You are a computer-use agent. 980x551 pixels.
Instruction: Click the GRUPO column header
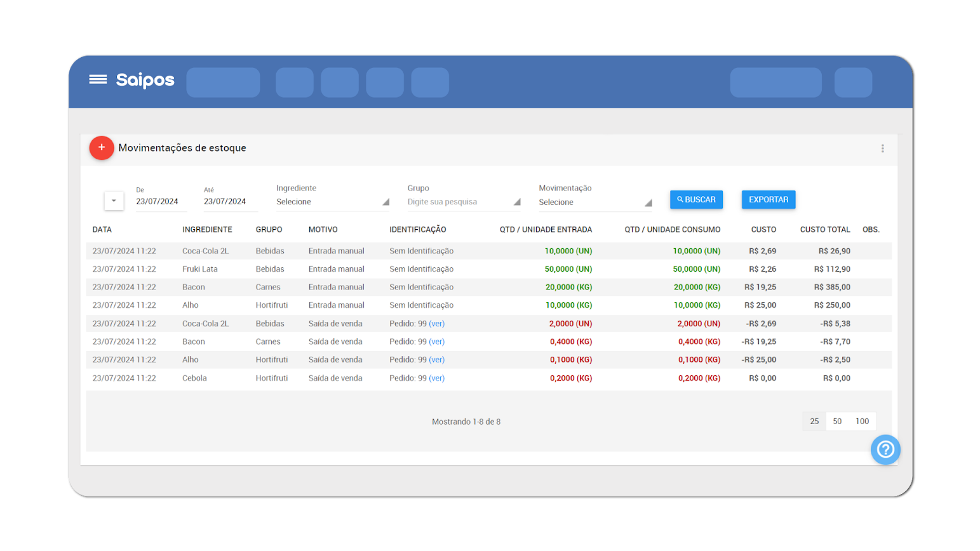[269, 230]
